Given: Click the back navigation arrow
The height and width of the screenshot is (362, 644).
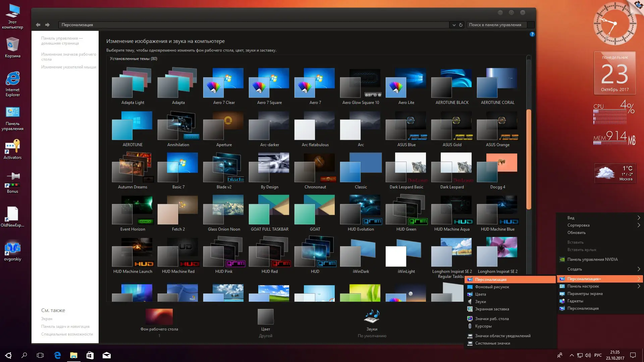Looking at the screenshot, I should click(38, 25).
